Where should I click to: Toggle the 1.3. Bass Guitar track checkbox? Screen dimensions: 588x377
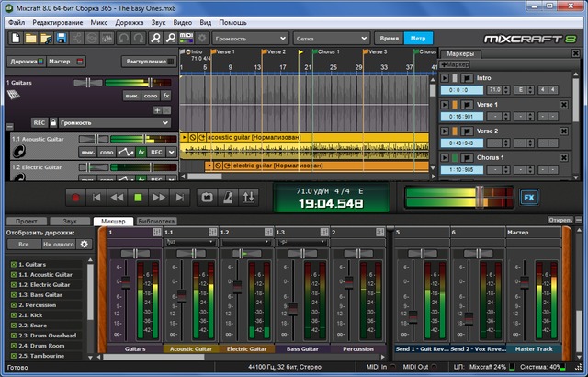click(x=14, y=295)
